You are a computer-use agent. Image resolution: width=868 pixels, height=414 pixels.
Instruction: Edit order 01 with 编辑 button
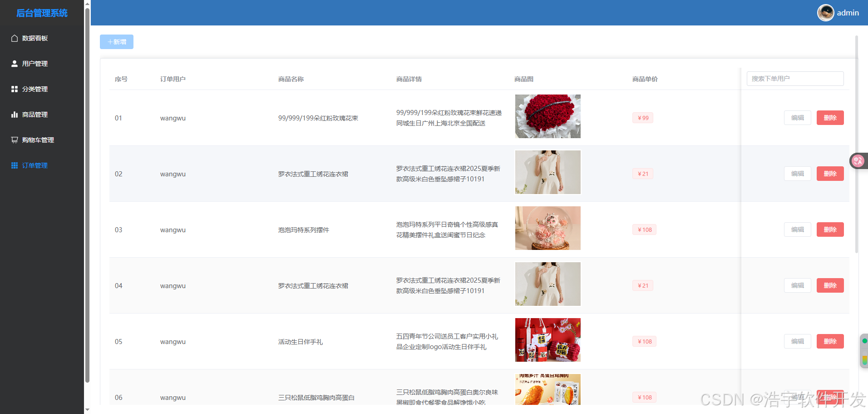point(797,118)
